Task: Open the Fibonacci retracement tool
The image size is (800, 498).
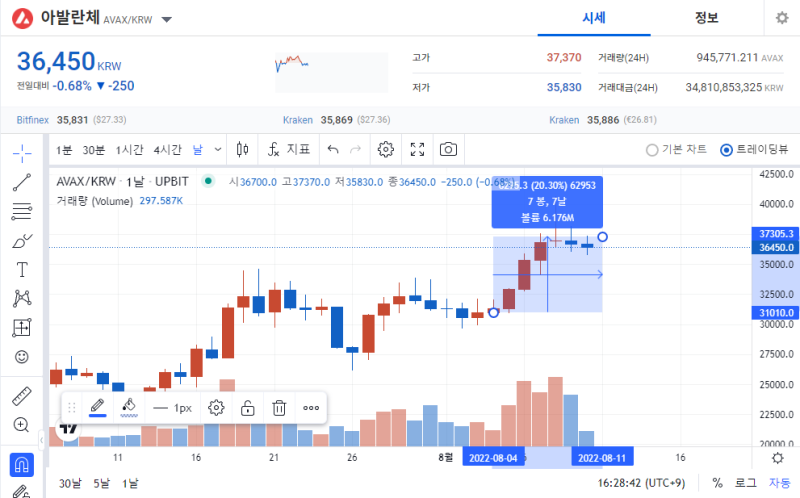Action: (x=21, y=211)
